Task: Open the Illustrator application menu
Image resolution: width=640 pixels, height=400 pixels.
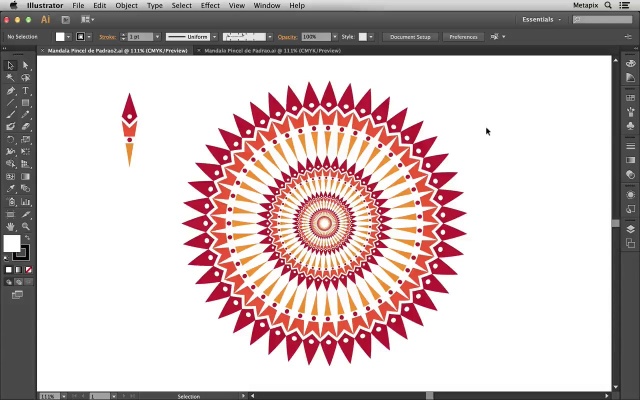Action: pyautogui.click(x=45, y=5)
